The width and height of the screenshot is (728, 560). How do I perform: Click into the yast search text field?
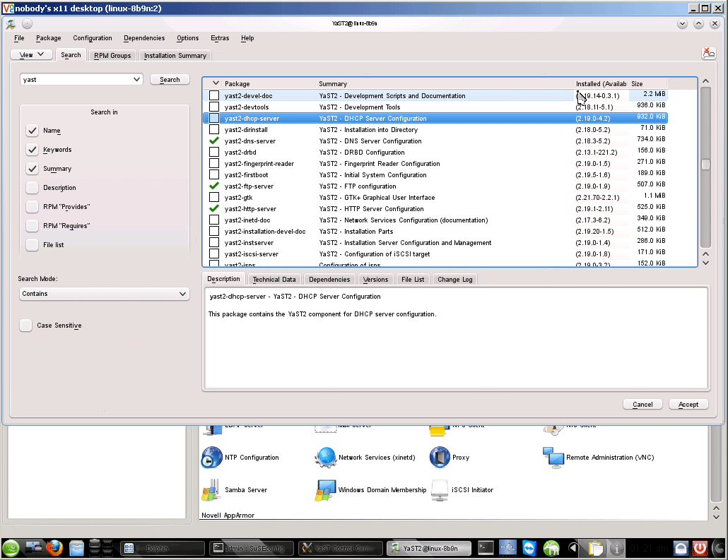[x=76, y=79]
